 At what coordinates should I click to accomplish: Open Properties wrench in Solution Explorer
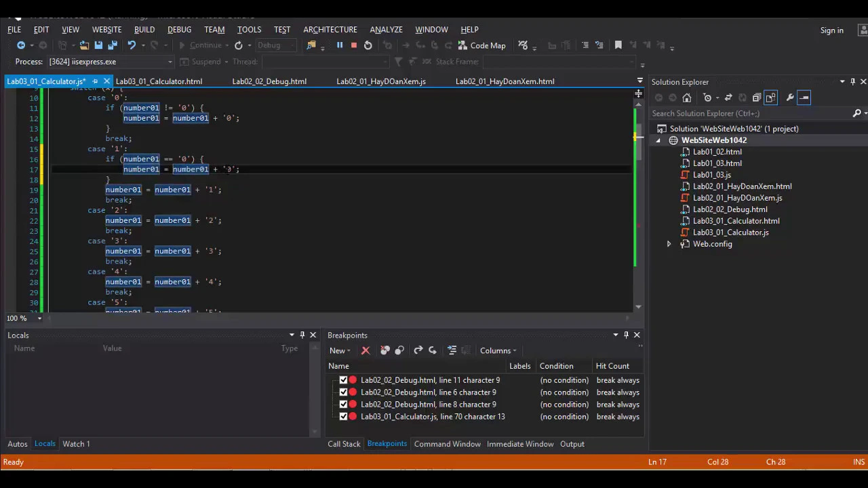tap(790, 98)
